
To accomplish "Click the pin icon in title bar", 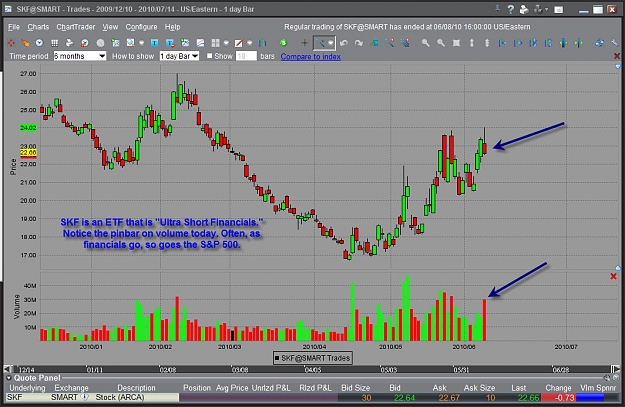I will pyautogui.click(x=497, y=9).
